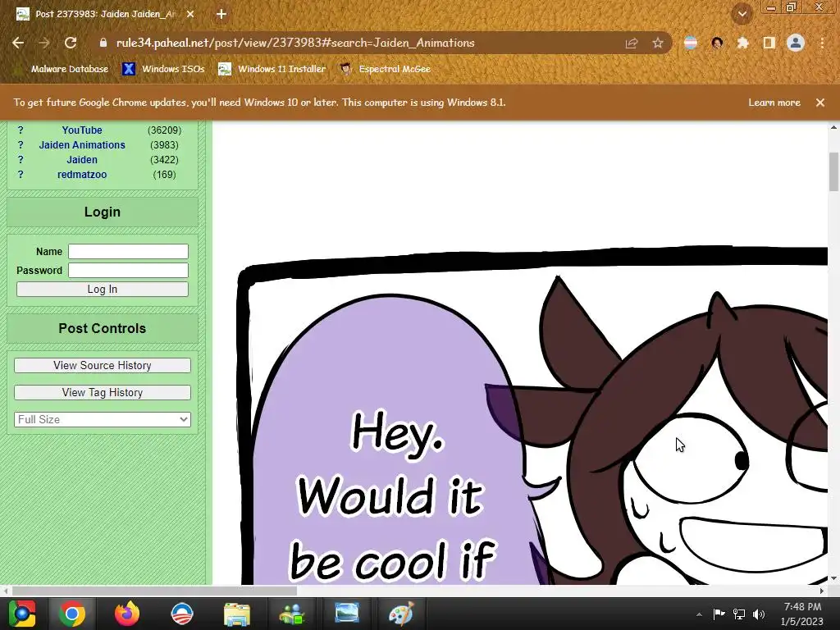The image size is (840, 630).
Task: Click the address bar URL
Action: (x=295, y=43)
